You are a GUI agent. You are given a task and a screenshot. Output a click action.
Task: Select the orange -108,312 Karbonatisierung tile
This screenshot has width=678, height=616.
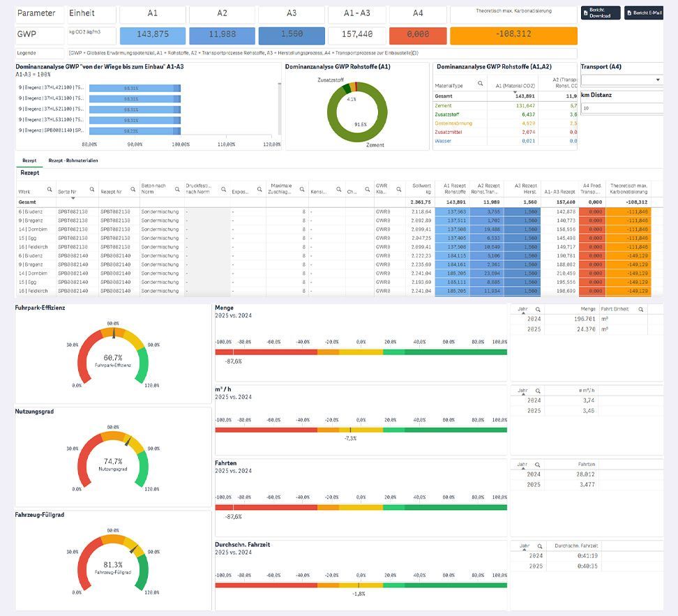click(513, 34)
